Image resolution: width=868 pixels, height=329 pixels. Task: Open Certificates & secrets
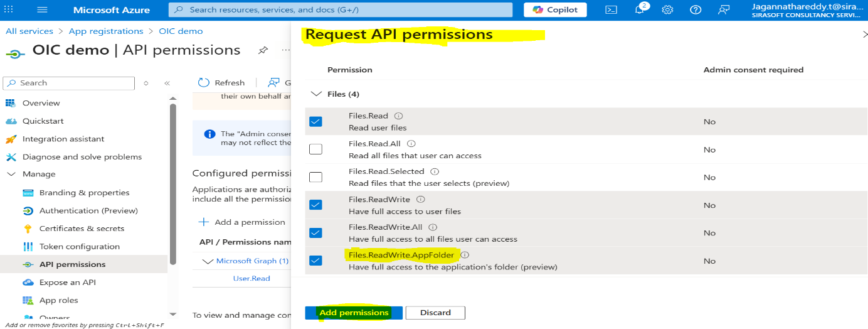83,229
